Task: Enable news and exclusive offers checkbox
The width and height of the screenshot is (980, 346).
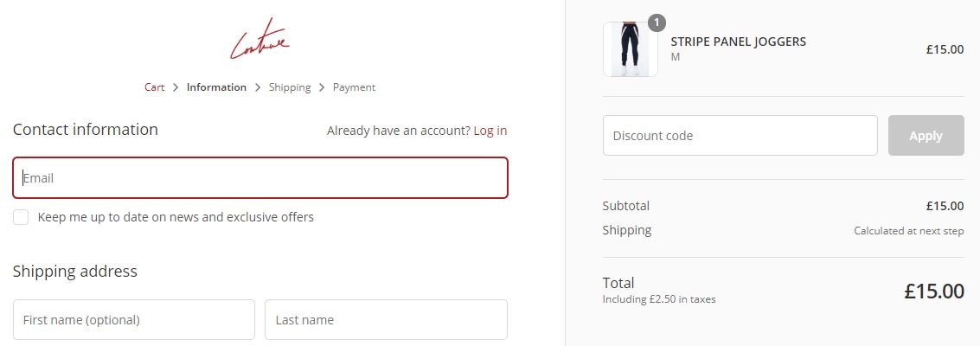Action: (x=21, y=217)
